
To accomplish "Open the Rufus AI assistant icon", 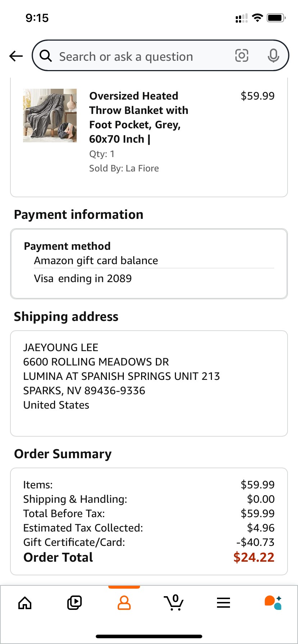I will click(x=273, y=603).
